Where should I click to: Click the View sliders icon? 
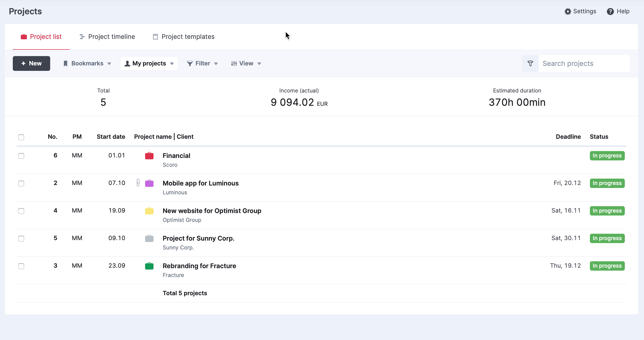[234, 63]
